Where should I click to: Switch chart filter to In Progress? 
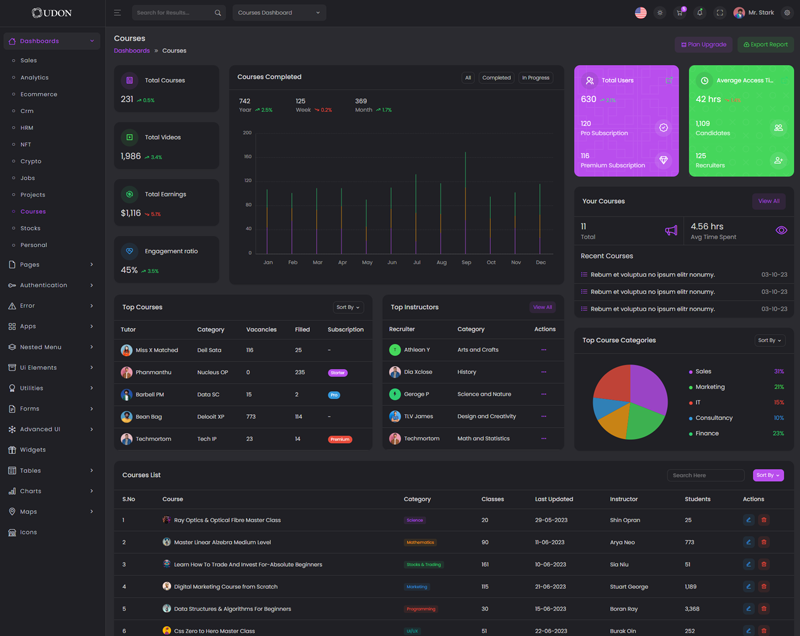[536, 77]
